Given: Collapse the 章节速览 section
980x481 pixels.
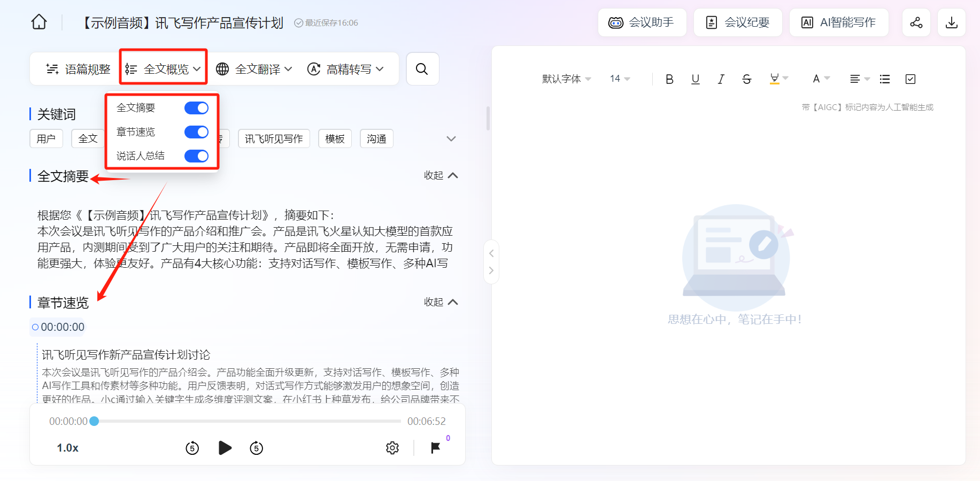Looking at the screenshot, I should point(441,302).
